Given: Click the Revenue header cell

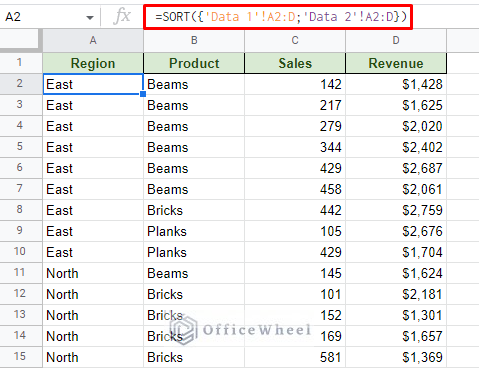Looking at the screenshot, I should click(x=396, y=63).
